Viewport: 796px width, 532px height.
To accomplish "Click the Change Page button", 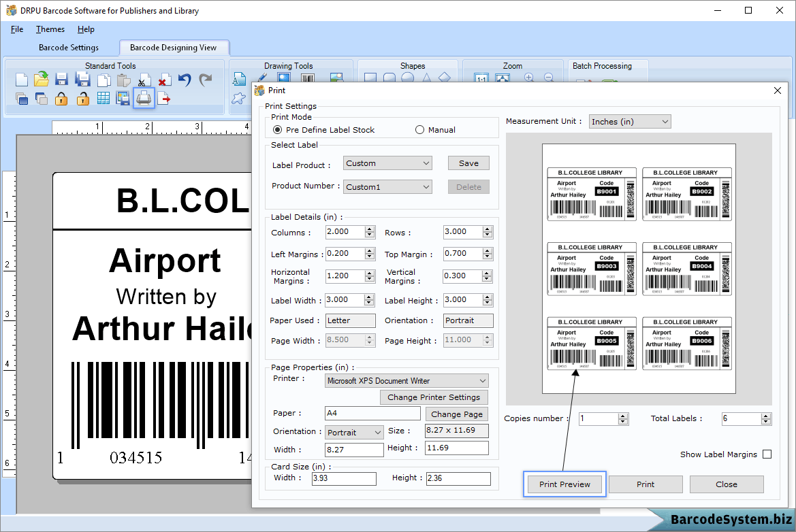I will (x=457, y=414).
